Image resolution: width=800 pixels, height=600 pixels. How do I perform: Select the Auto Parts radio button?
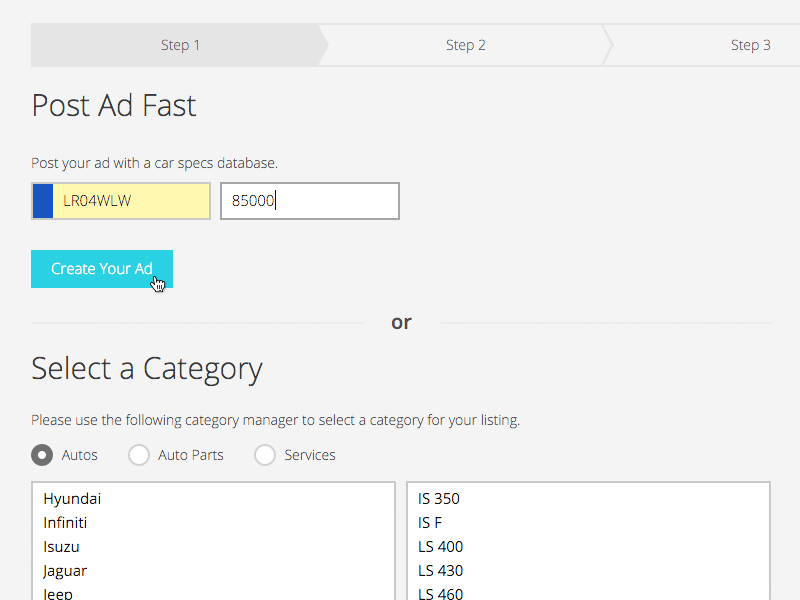click(x=139, y=455)
